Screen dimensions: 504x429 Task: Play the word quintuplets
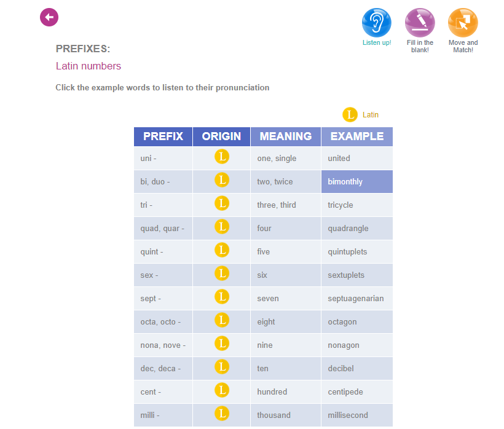tap(347, 252)
